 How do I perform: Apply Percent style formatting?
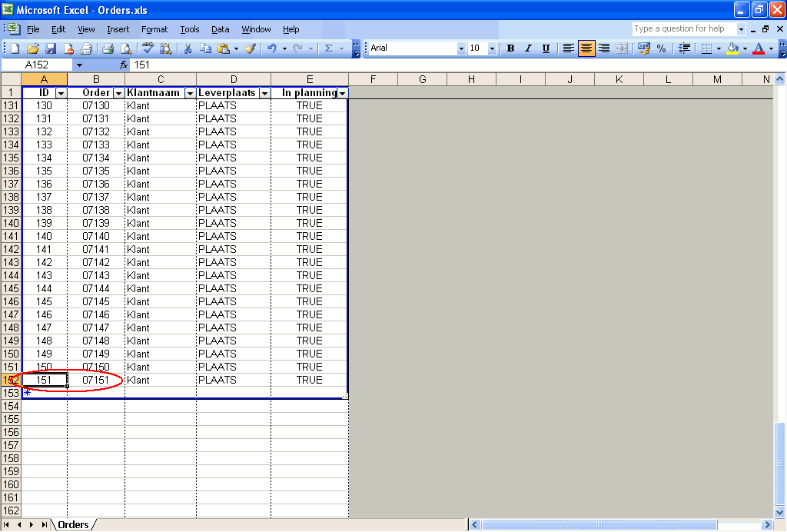[662, 48]
